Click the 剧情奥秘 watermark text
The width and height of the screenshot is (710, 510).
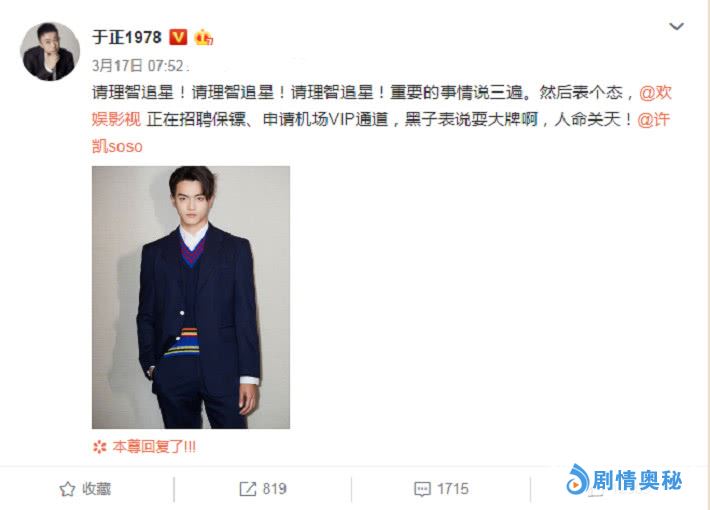coord(637,481)
